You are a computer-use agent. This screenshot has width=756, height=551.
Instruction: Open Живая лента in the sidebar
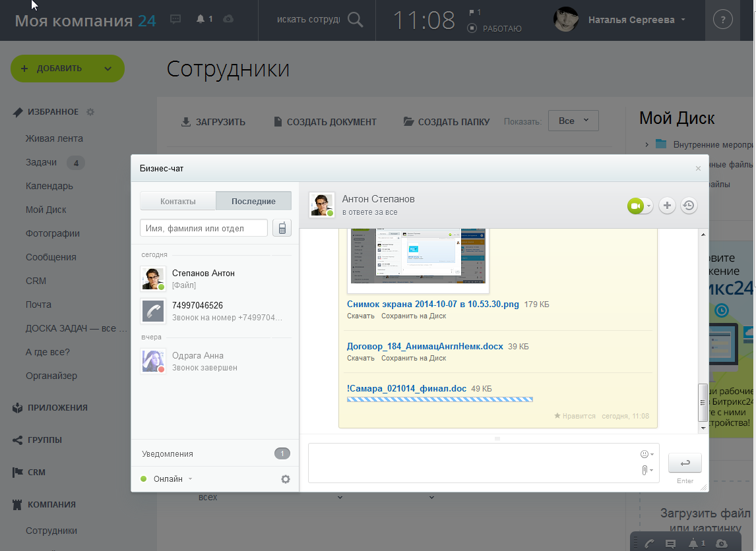coord(54,138)
